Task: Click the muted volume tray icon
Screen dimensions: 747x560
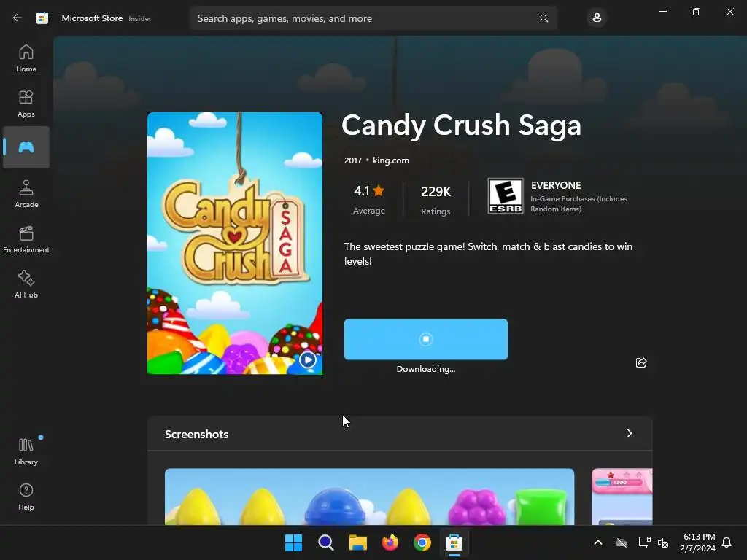Action: 663,542
